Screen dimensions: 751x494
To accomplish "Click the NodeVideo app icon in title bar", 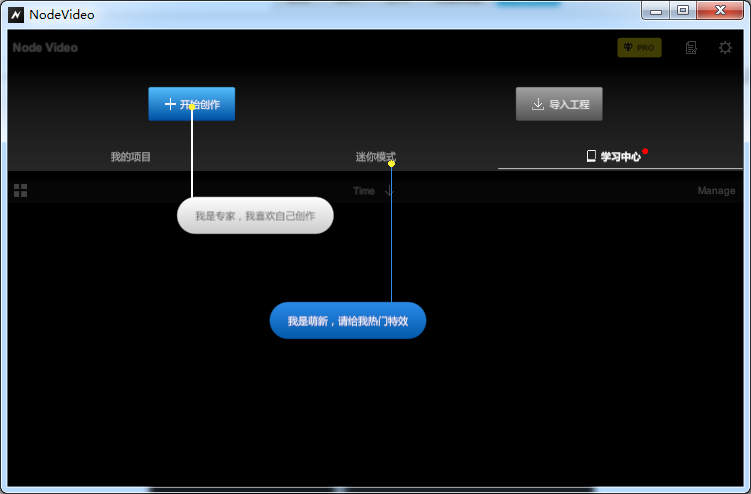I will (x=16, y=15).
